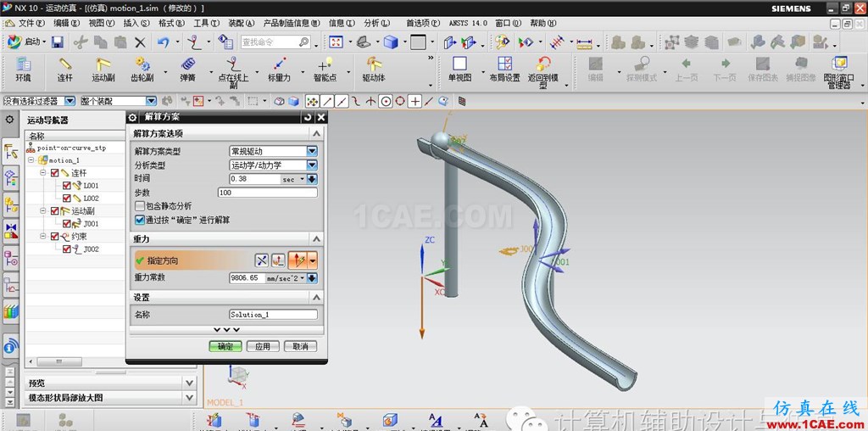Toggle the 运动副 group checkbox
868x431 pixels.
pyautogui.click(x=54, y=211)
